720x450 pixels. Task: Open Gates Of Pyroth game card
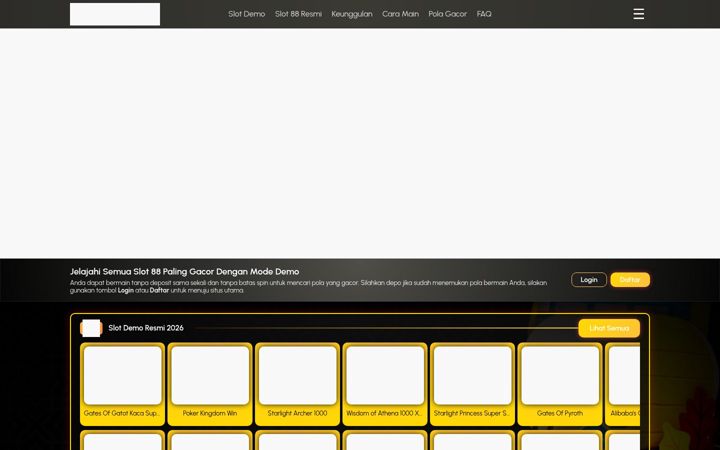pos(560,384)
